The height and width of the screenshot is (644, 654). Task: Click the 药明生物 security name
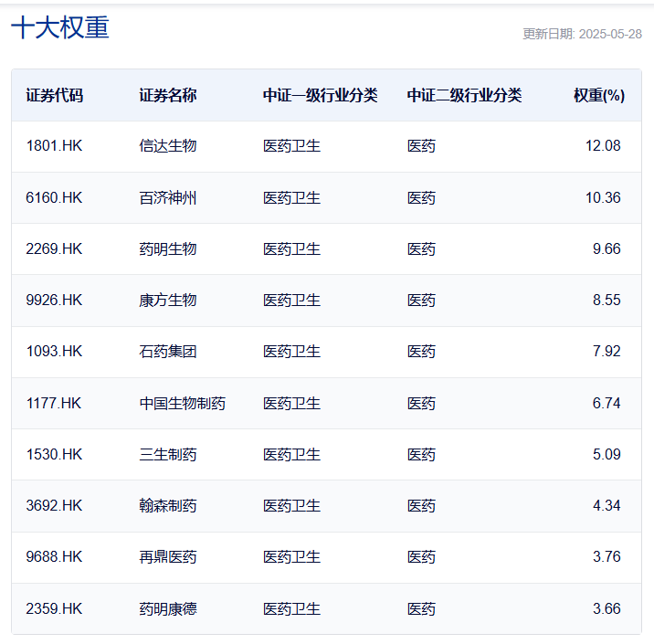[168, 248]
